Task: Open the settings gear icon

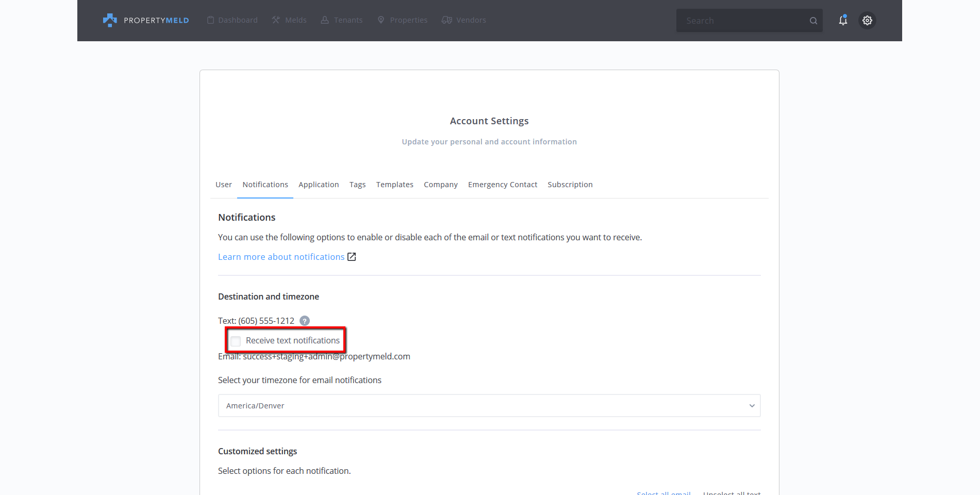Action: [867, 20]
